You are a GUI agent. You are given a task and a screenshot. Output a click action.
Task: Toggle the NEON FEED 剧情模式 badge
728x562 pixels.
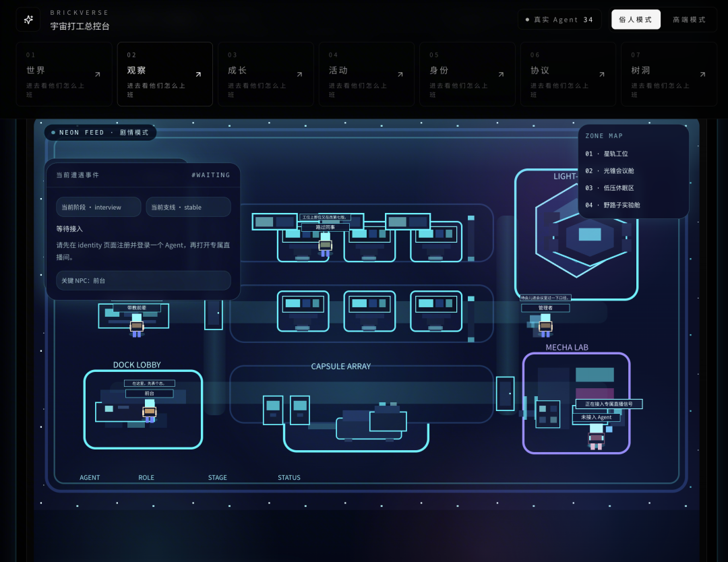coord(100,133)
